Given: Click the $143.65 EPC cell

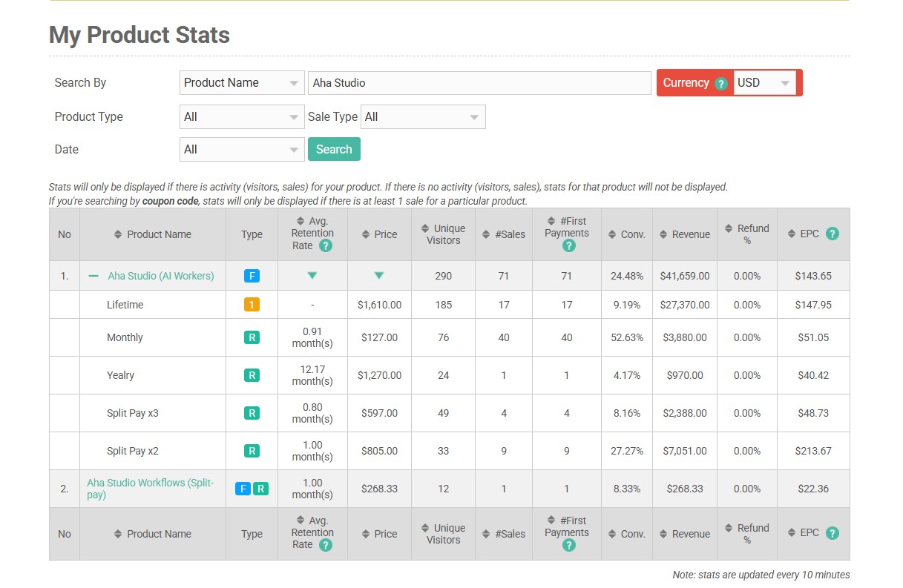Looking at the screenshot, I should pyautogui.click(x=813, y=276).
